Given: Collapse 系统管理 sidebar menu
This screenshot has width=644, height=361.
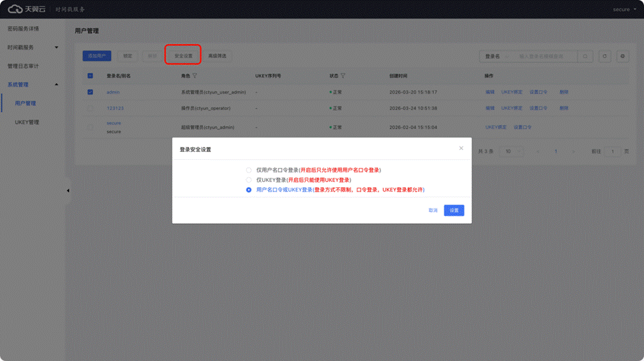Looking at the screenshot, I should tap(33, 85).
